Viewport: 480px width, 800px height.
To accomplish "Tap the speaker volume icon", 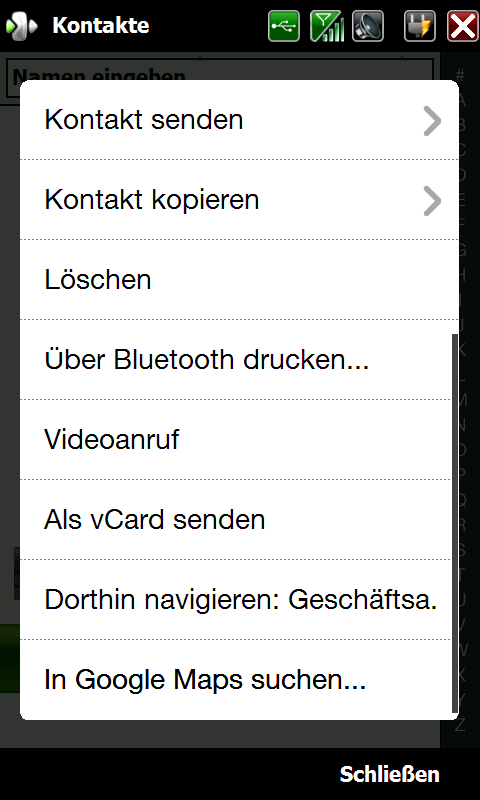I will [368, 26].
